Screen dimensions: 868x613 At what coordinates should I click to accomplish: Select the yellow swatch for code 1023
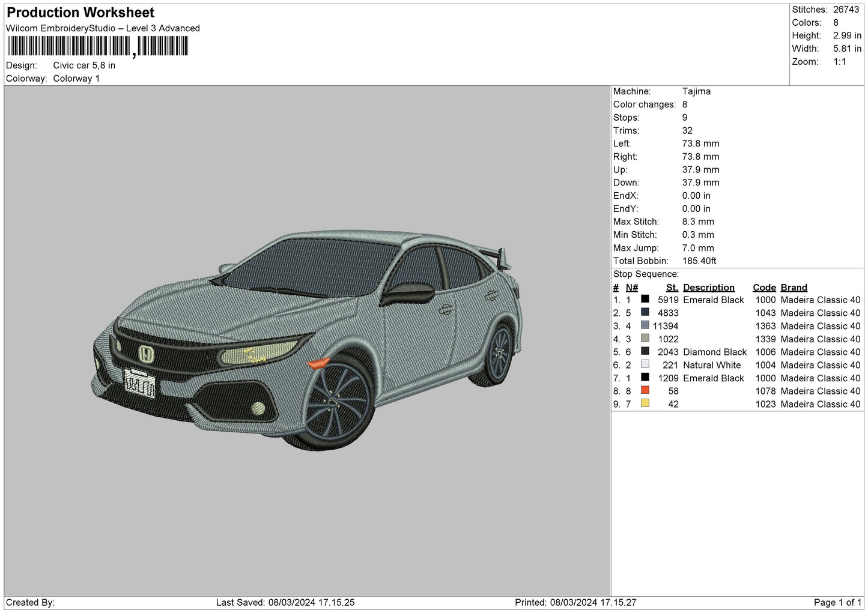point(645,404)
